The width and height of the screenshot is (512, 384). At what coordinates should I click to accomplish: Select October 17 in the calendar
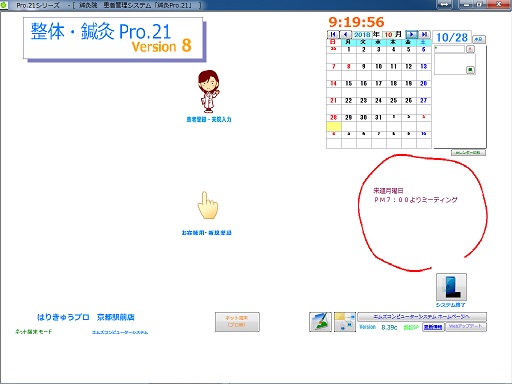[379, 83]
